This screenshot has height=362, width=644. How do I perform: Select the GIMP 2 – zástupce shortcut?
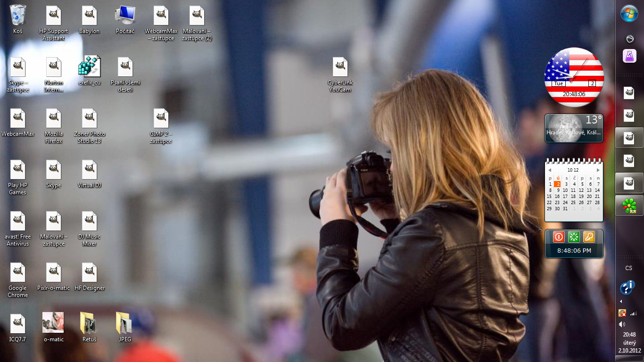[x=161, y=118]
